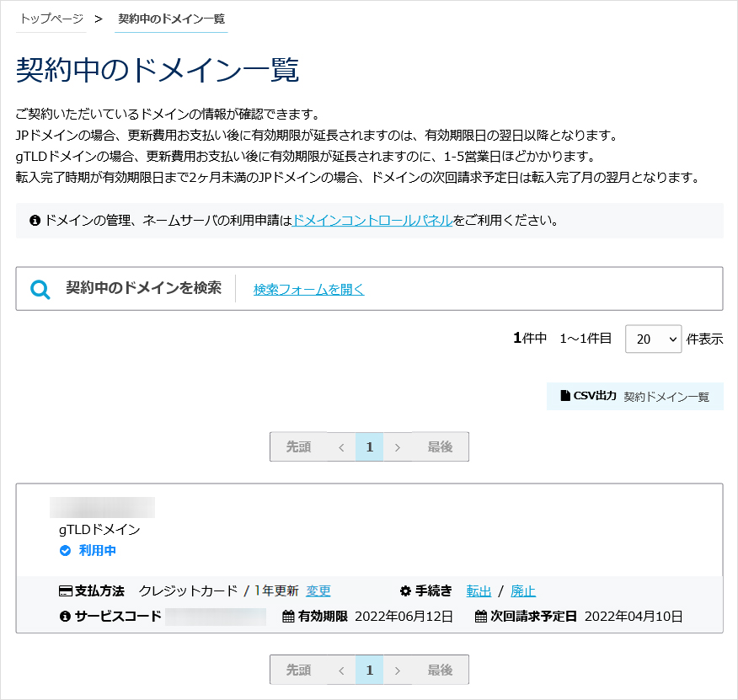This screenshot has width=738, height=700.
Task: Select the search magnifier icon
Action: click(x=40, y=287)
